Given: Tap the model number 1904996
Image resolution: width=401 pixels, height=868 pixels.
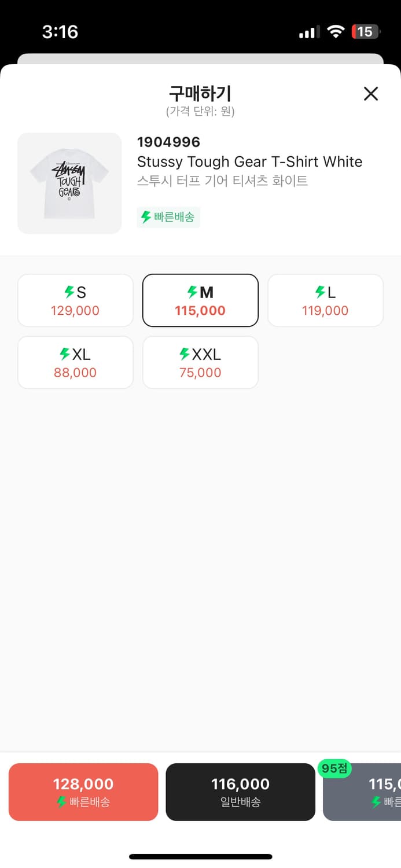Looking at the screenshot, I should click(x=169, y=142).
